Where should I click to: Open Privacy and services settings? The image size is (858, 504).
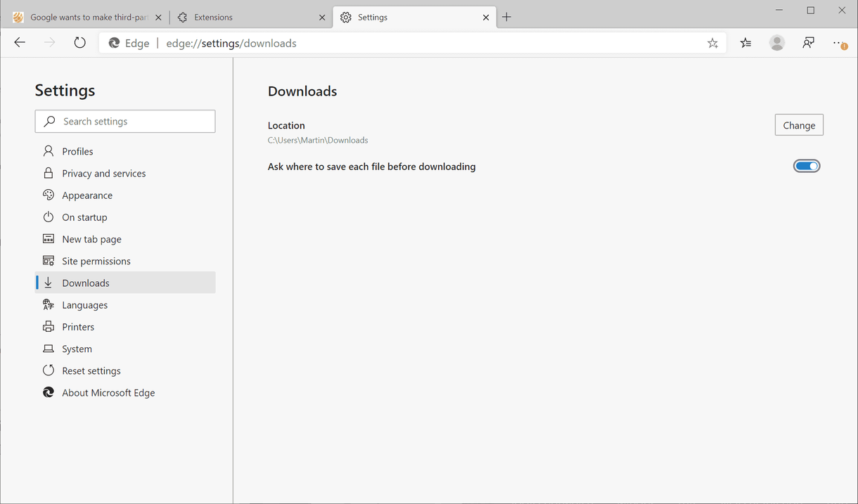click(x=125, y=173)
